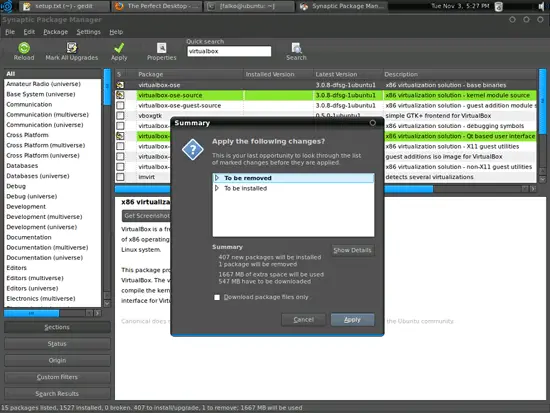Viewport: 550px width, 413px height.
Task: Confirm changes with dialog Apply button
Action: point(352,320)
